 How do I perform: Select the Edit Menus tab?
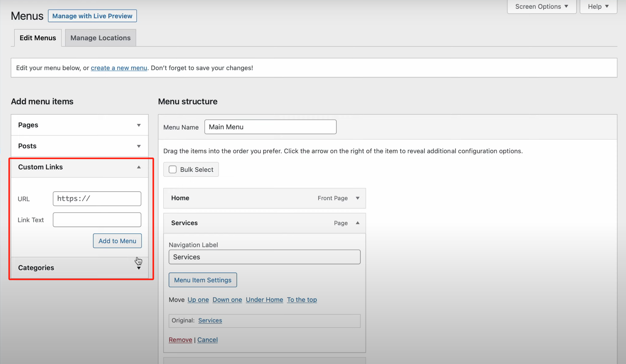(x=38, y=38)
